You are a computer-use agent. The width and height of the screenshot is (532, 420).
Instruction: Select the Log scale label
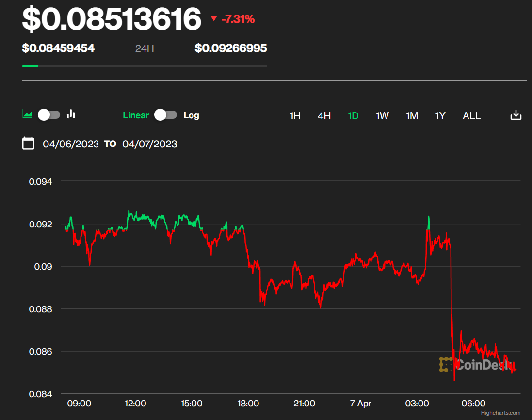(191, 115)
